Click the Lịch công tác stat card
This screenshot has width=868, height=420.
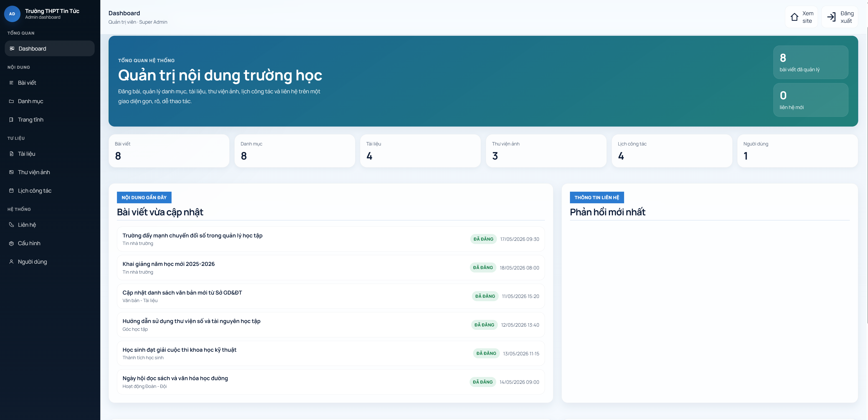point(672,151)
